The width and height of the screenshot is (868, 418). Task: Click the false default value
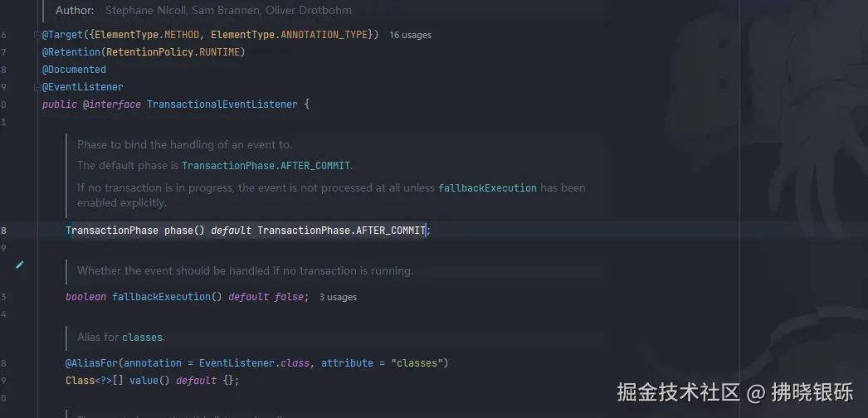(x=289, y=297)
